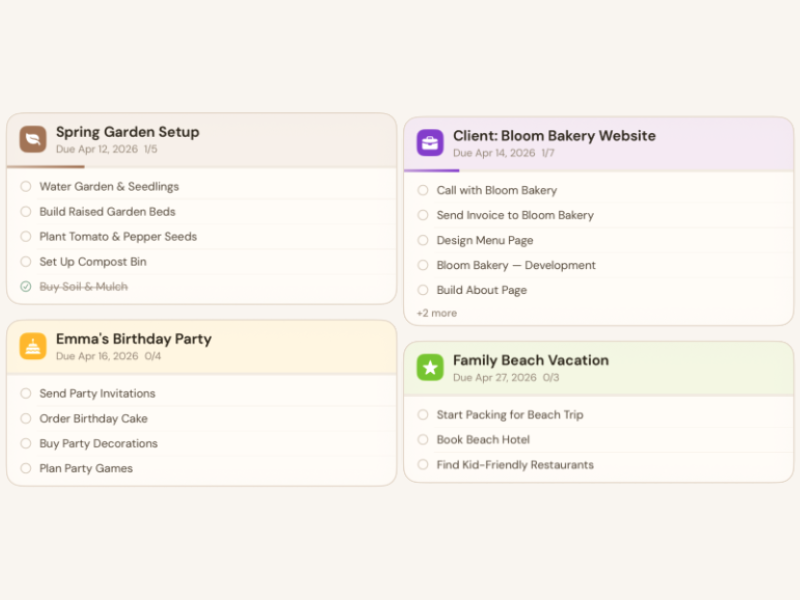
Task: Click the Bloom Bakery — Development task row
Action: coord(516,265)
